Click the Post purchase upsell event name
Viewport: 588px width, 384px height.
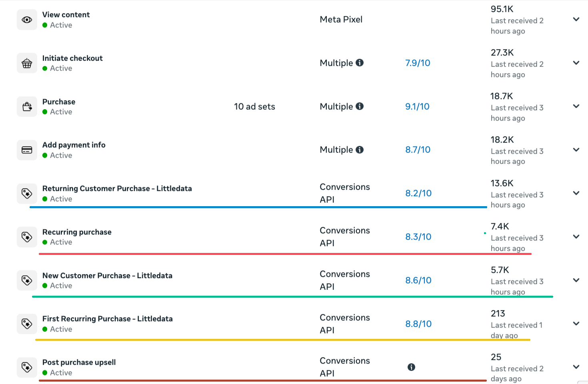click(x=79, y=362)
